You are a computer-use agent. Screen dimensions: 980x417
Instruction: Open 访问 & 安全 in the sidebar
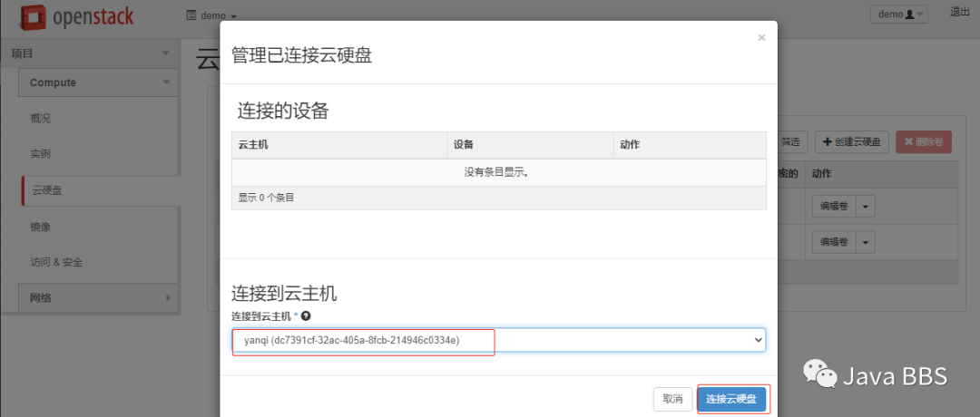coord(56,263)
